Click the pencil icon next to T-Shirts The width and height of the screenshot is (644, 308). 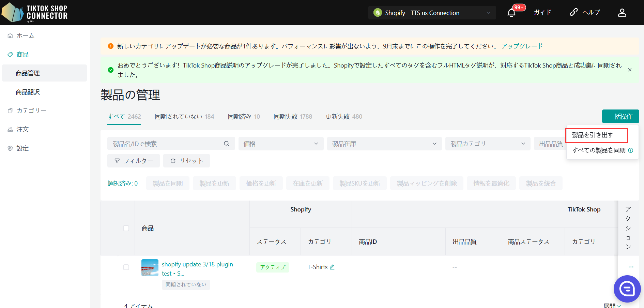pos(332,267)
